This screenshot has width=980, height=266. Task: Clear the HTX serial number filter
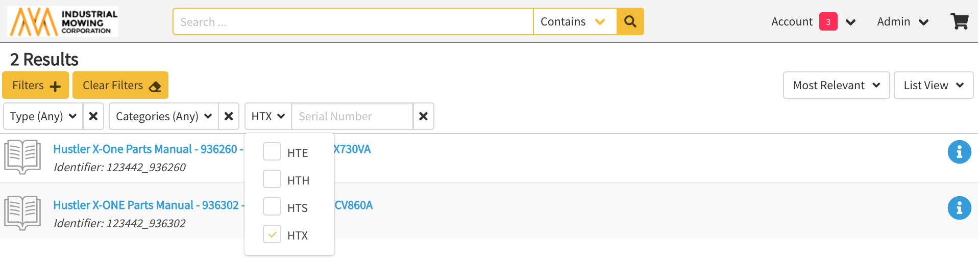tap(423, 116)
